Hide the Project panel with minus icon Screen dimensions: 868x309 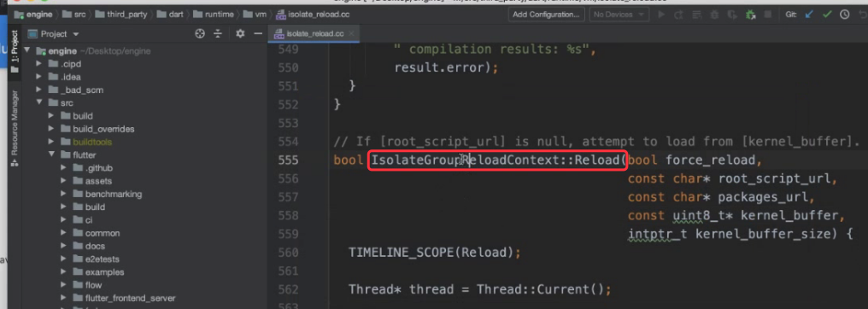tap(257, 34)
